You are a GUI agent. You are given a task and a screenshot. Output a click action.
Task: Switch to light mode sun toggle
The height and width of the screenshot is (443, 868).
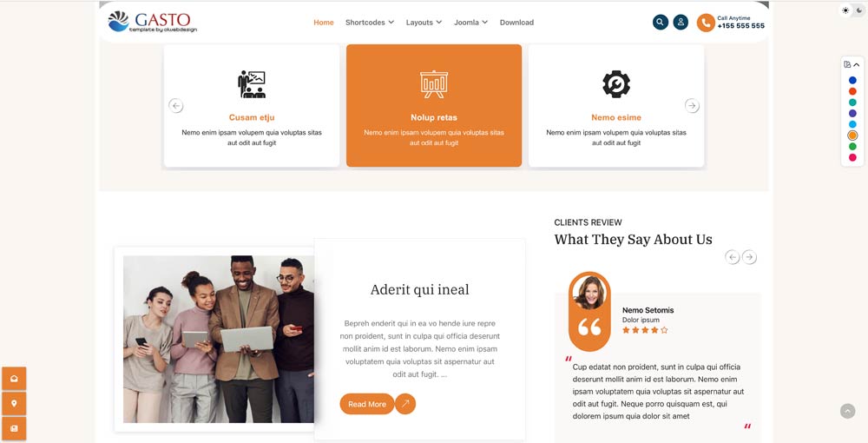[845, 10]
